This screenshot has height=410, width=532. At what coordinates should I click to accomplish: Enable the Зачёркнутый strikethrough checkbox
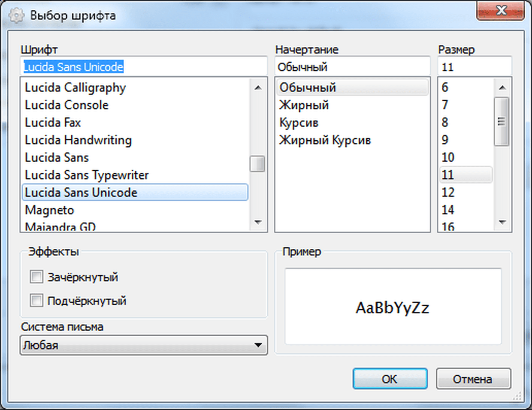pyautogui.click(x=36, y=277)
